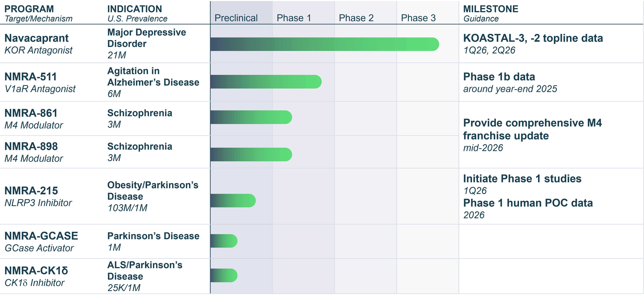Image resolution: width=644 pixels, height=299 pixels.
Task: Select the NMRA-511 program label
Action: pos(31,77)
